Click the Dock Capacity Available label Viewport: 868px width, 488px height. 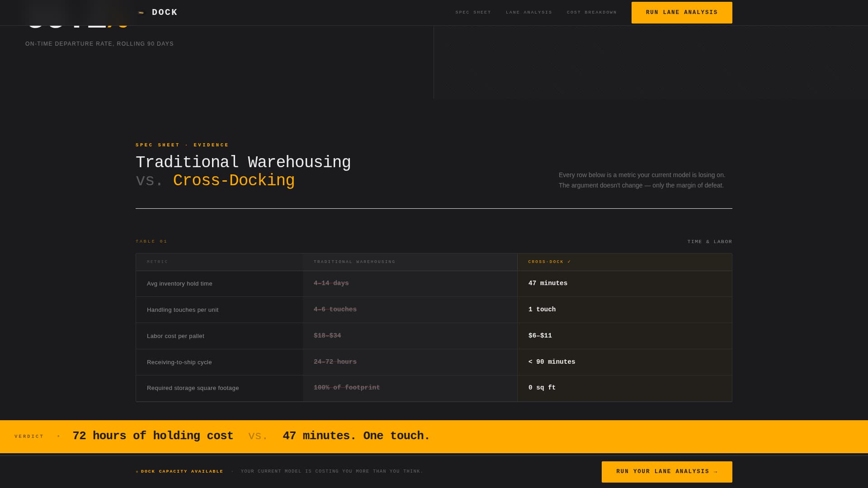pyautogui.click(x=182, y=471)
